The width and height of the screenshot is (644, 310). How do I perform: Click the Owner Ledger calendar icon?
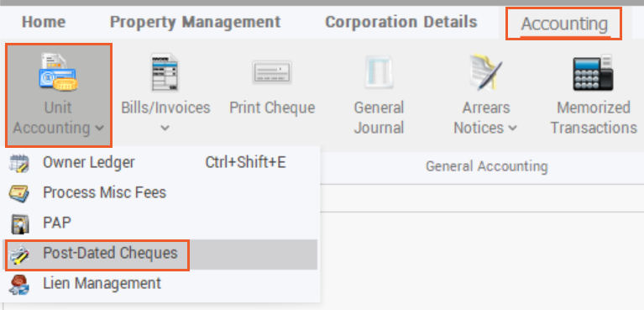(19, 163)
